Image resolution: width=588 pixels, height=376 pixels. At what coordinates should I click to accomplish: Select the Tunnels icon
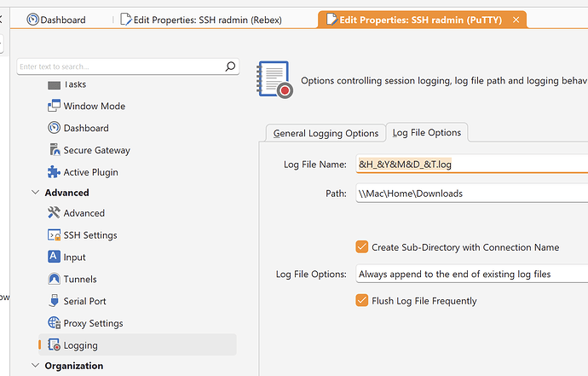(55, 279)
